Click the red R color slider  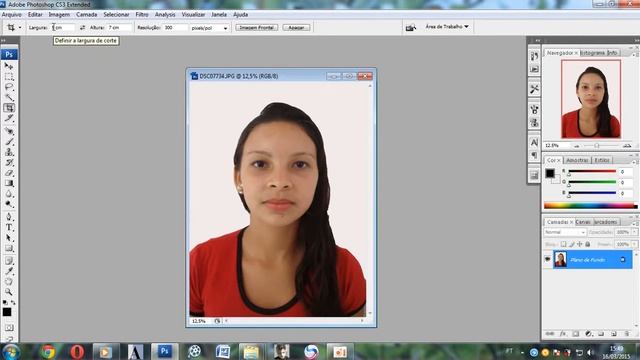[592, 172]
